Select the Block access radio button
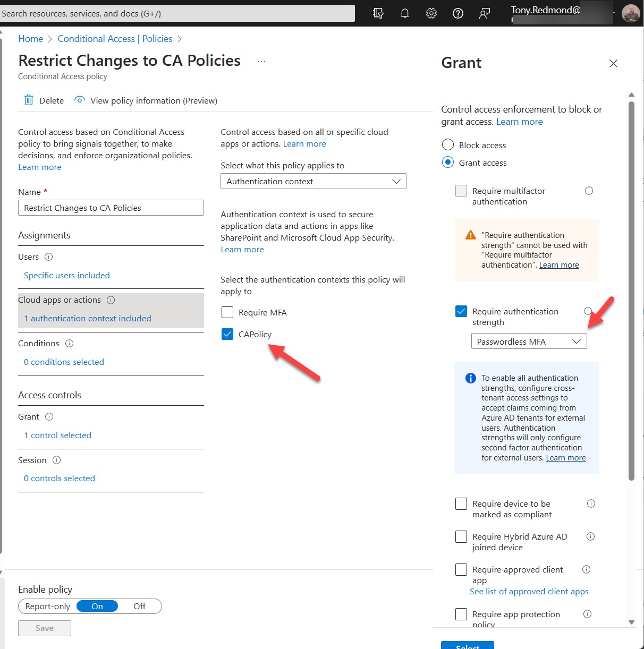The image size is (644, 649). 448,145
